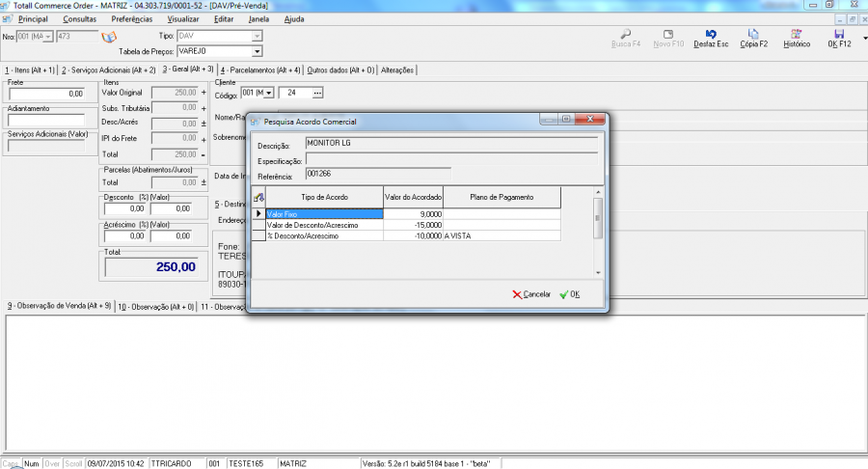The width and height of the screenshot is (868, 469).
Task: Open the client Código branch dropdown
Action: (267, 93)
